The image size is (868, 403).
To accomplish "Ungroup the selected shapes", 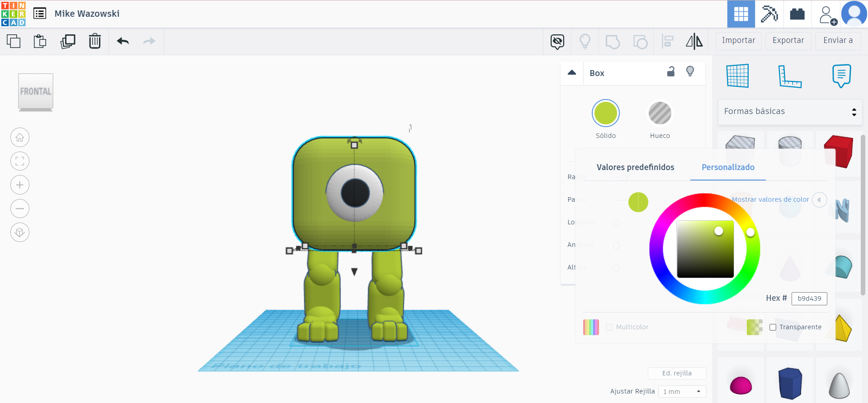I will 640,42.
